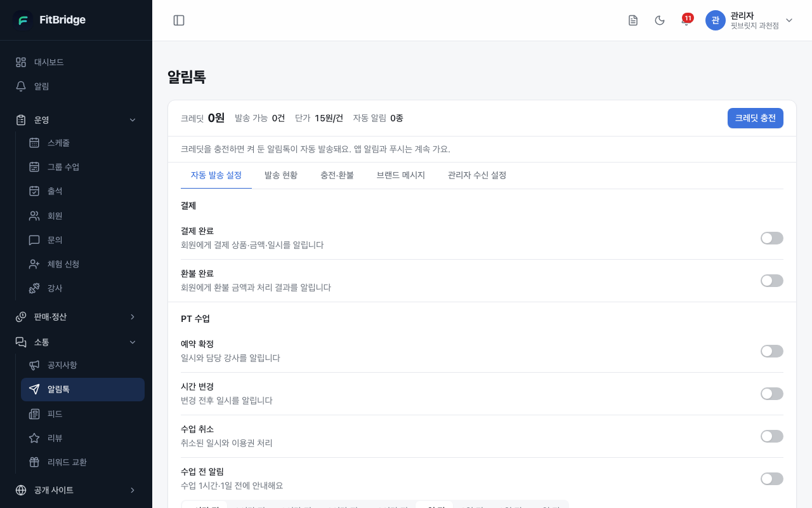Image resolution: width=812 pixels, height=508 pixels.
Task: Click the 단가 15원/건 value
Action: point(329,118)
